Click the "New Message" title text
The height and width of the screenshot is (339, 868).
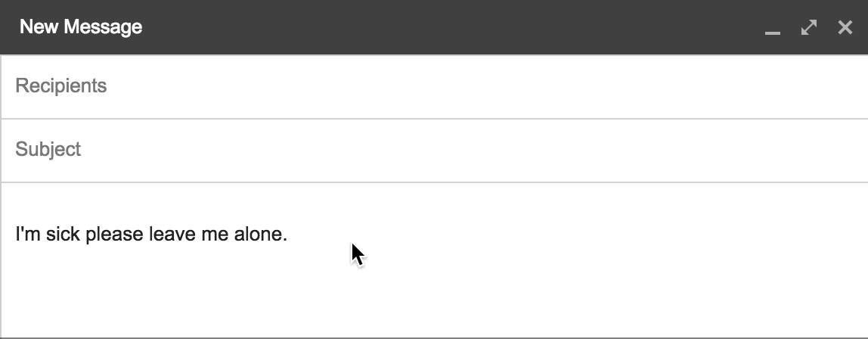pyautogui.click(x=81, y=27)
